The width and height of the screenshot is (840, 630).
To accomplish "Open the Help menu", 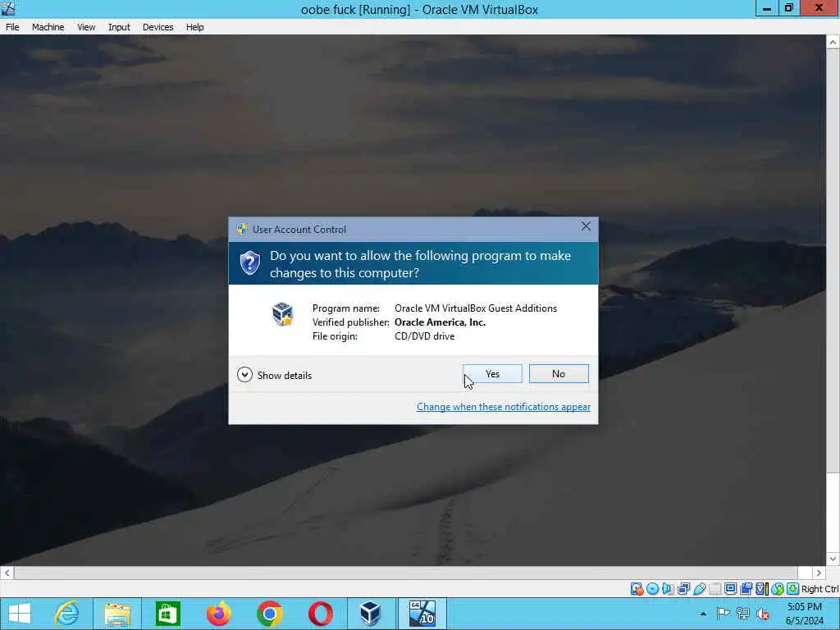I will [x=195, y=27].
